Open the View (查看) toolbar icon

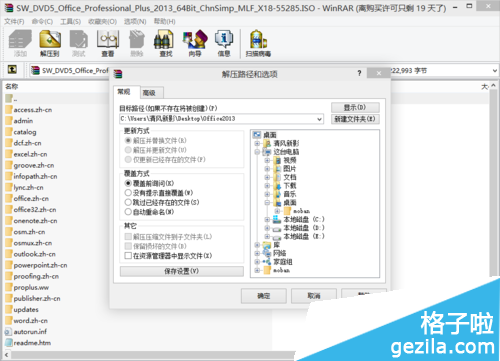[108, 43]
